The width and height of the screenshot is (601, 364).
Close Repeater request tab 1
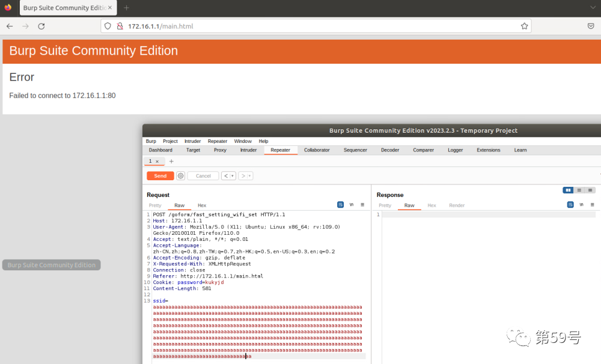pos(157,162)
